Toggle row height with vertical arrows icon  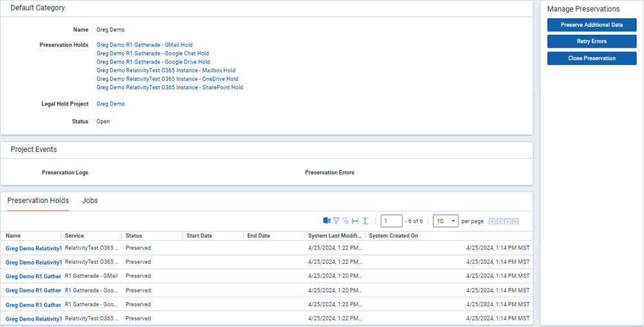[x=365, y=221]
